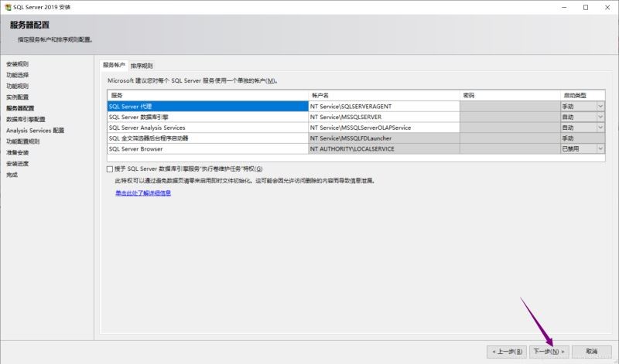The width and height of the screenshot is (619, 364).
Task: Maximize the SQL Server 2019 setup window
Action: coord(585,7)
